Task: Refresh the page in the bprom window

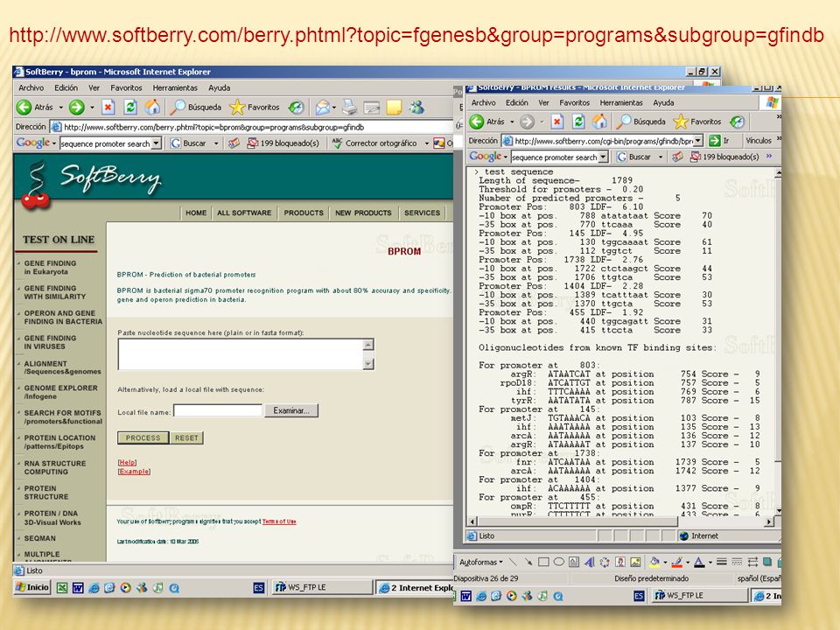Action: coord(130,107)
